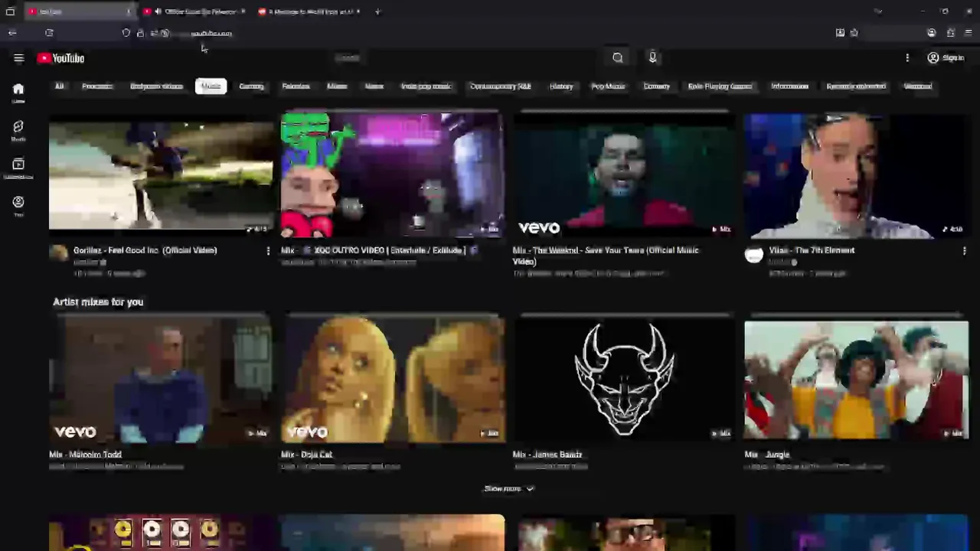The image size is (980, 551).
Task: Select the Pop Music filter chip
Action: click(608, 86)
